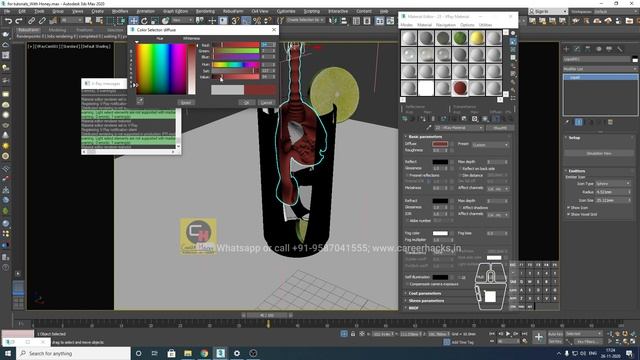This screenshot has width=640, height=360.
Task: Select the red material sample sphere
Action: click(x=460, y=88)
